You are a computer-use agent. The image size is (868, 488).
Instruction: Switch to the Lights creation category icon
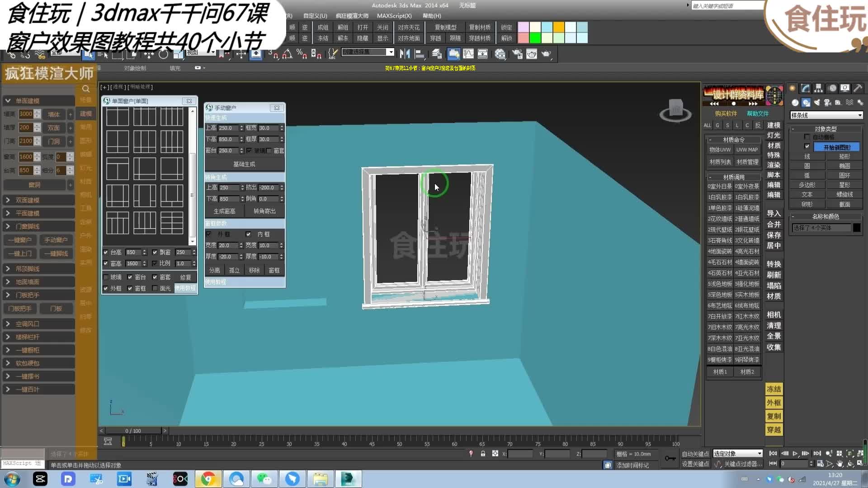pos(817,103)
